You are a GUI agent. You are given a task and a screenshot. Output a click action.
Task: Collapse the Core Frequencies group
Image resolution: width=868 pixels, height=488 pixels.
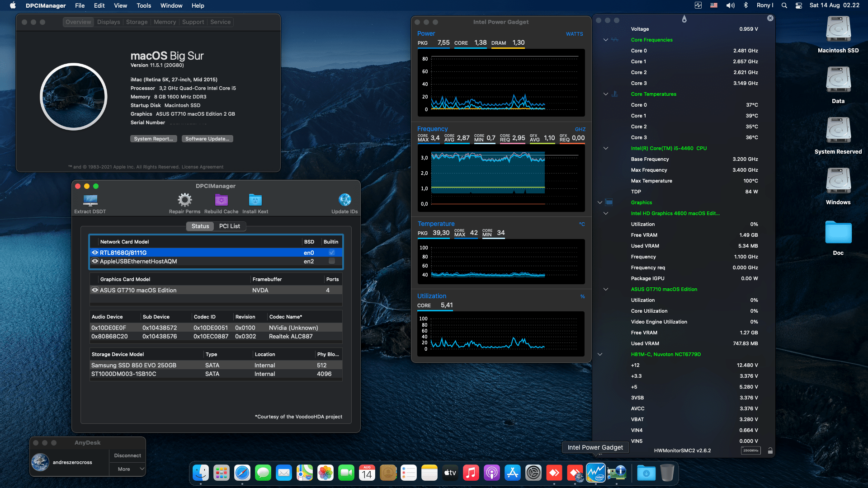[606, 40]
